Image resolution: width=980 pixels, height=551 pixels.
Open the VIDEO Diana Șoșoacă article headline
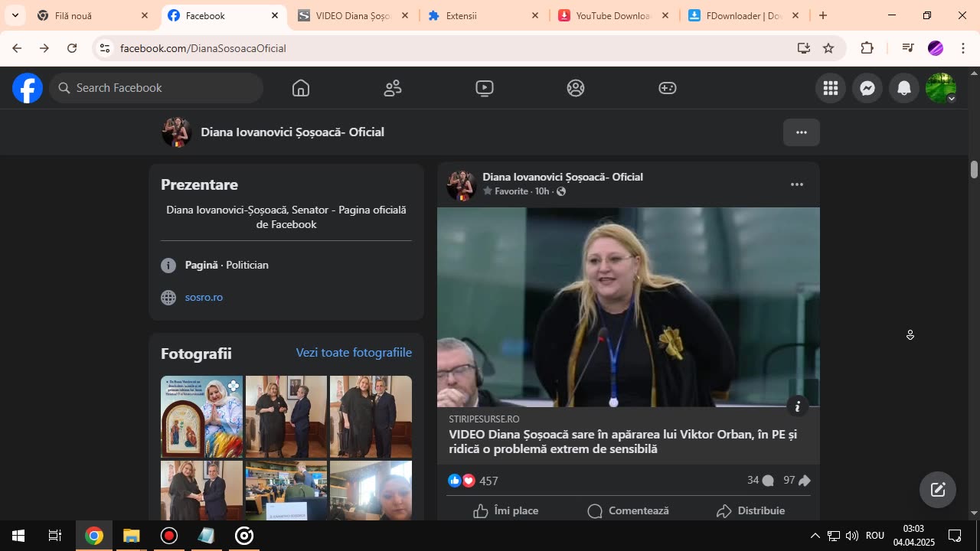coord(622,442)
